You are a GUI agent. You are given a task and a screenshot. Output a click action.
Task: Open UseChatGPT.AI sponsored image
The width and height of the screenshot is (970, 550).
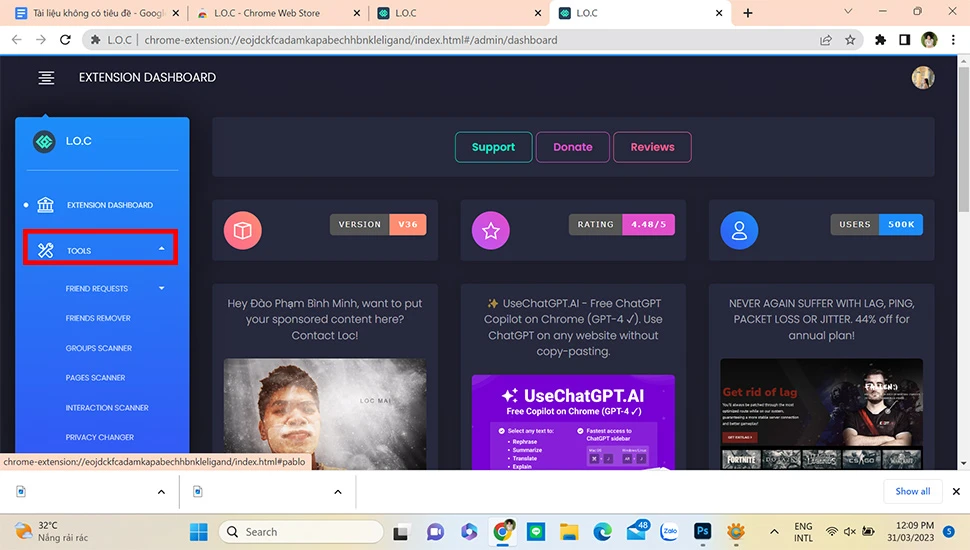tap(573, 422)
